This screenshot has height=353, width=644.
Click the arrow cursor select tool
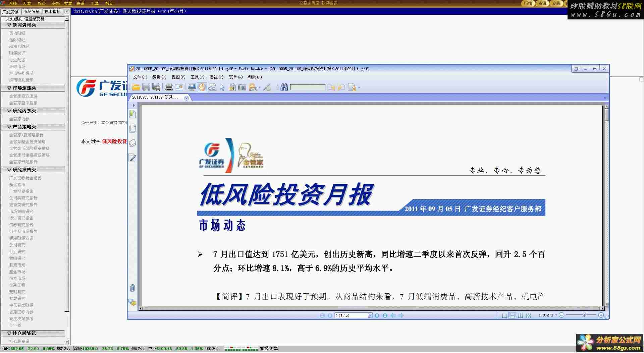point(222,87)
